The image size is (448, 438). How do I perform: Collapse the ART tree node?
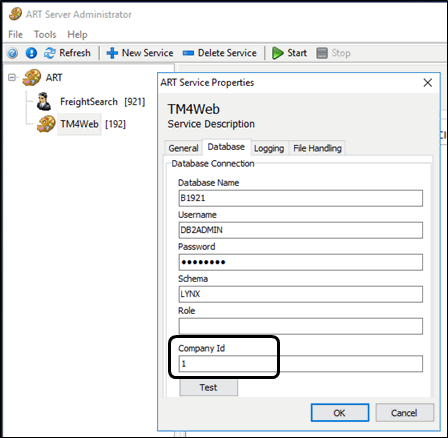pyautogui.click(x=12, y=77)
